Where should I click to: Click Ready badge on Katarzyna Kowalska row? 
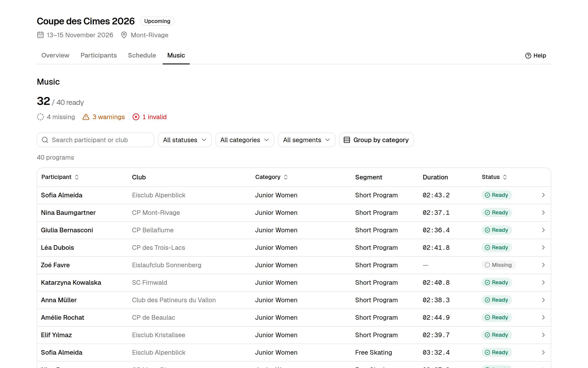(x=496, y=283)
